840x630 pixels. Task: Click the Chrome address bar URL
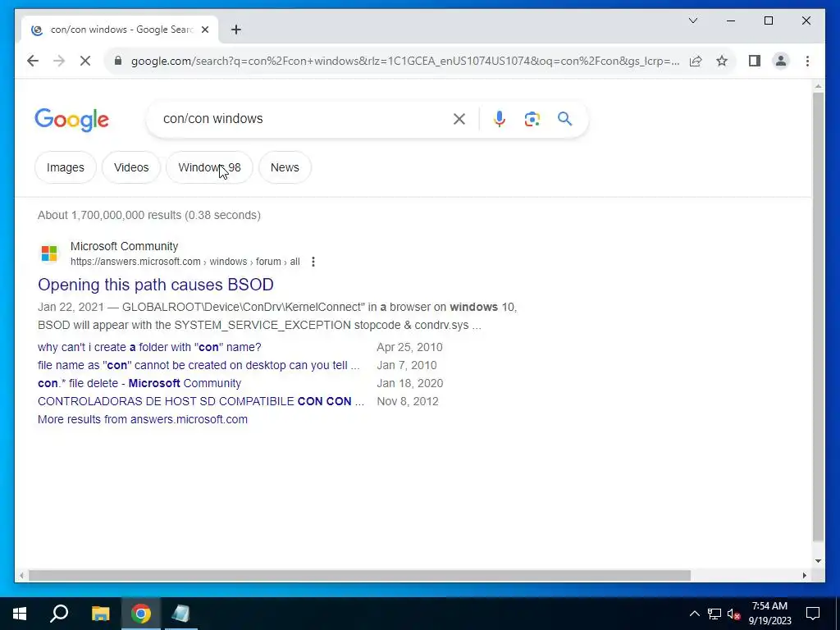[x=405, y=61]
